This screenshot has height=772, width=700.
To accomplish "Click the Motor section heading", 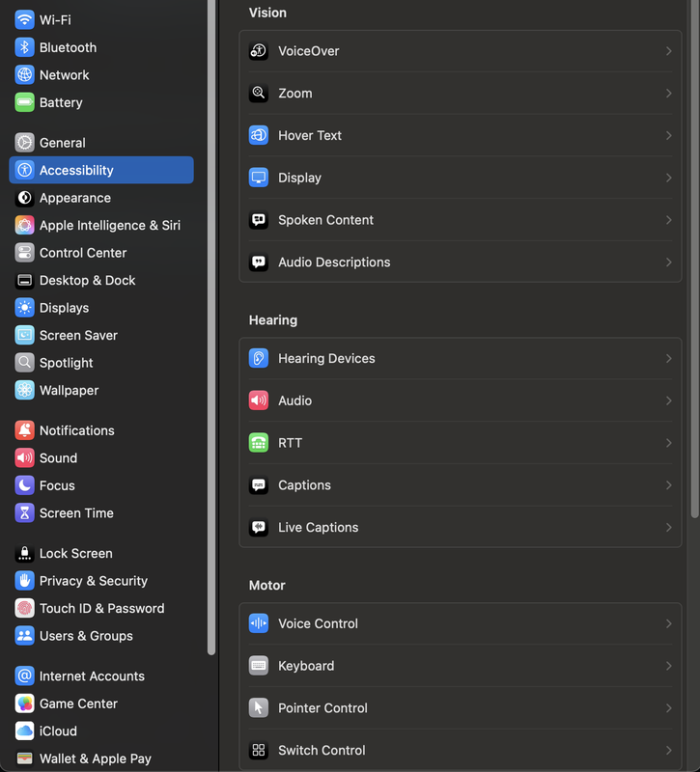I will 267,586.
